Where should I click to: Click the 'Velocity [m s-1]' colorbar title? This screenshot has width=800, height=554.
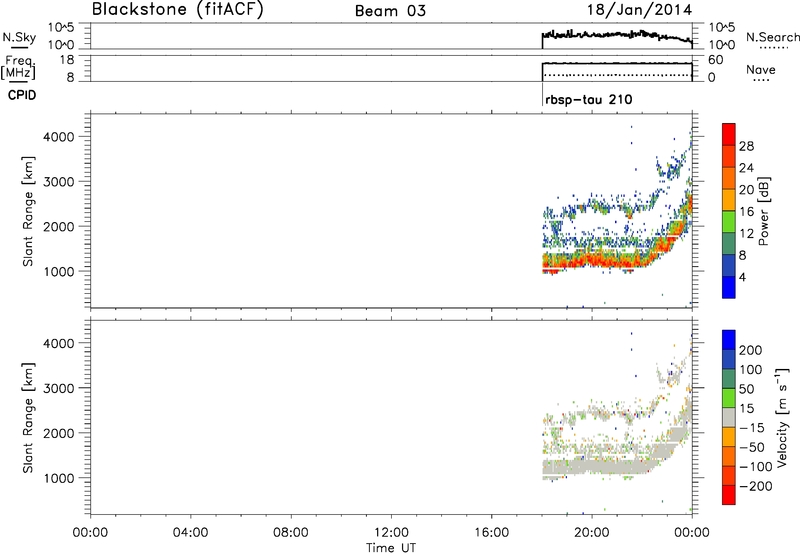(781, 417)
